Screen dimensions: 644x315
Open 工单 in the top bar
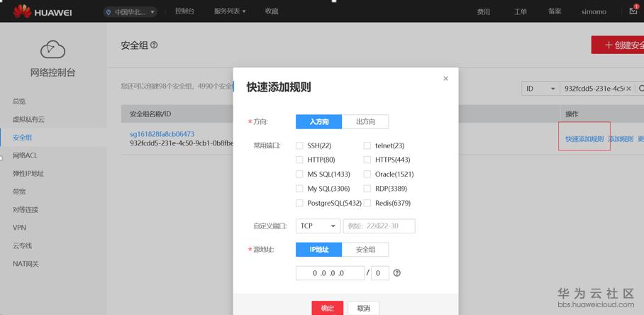pos(520,12)
